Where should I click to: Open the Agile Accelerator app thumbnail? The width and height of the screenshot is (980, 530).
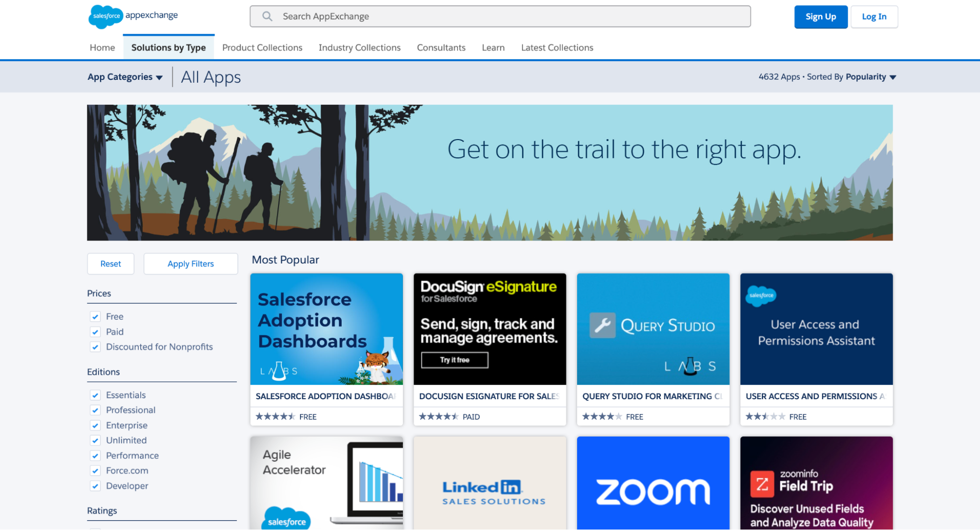pyautogui.click(x=327, y=483)
